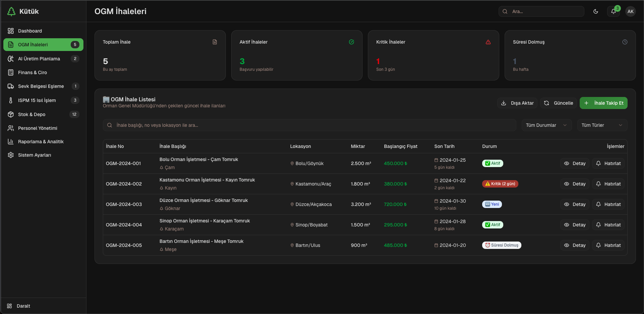644x314 pixels.
Task: Open the Stok & Depo box icon
Action: pyautogui.click(x=10, y=114)
